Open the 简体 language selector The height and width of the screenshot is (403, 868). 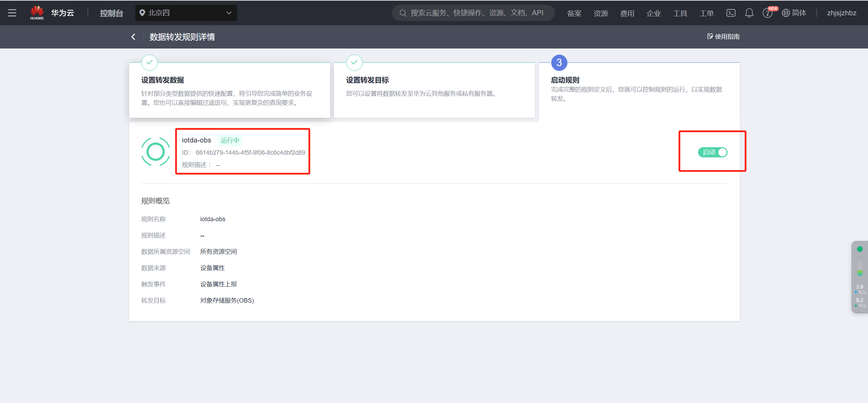(799, 13)
